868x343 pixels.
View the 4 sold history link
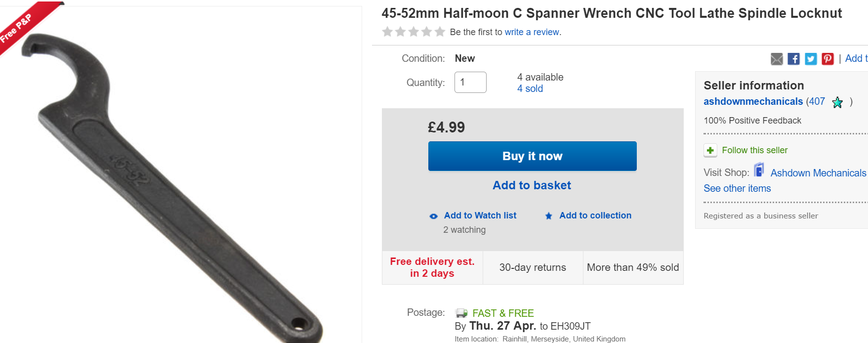530,89
